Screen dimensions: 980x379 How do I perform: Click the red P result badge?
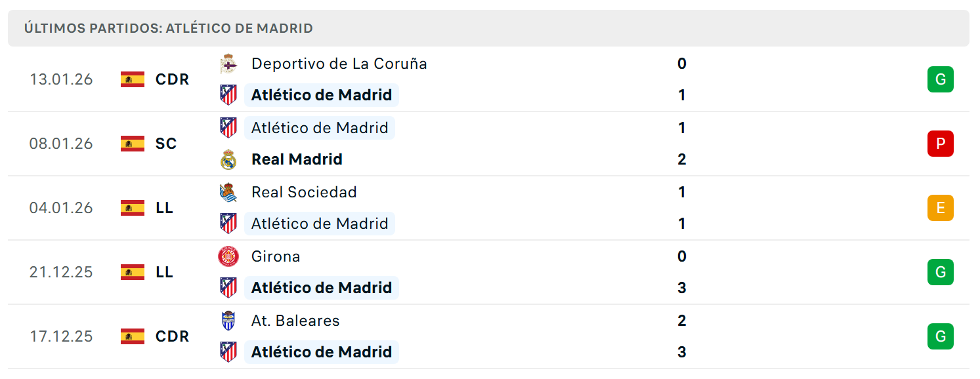tap(940, 144)
